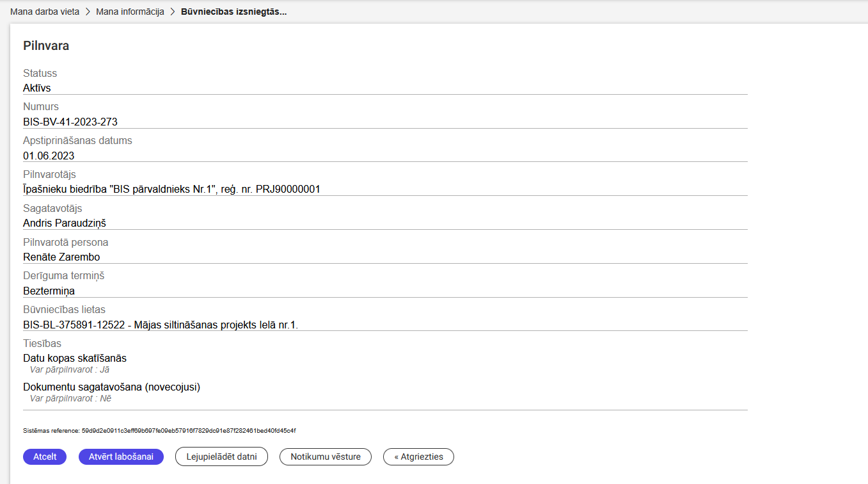Go to Mana informācija breadcrumb

(130, 12)
